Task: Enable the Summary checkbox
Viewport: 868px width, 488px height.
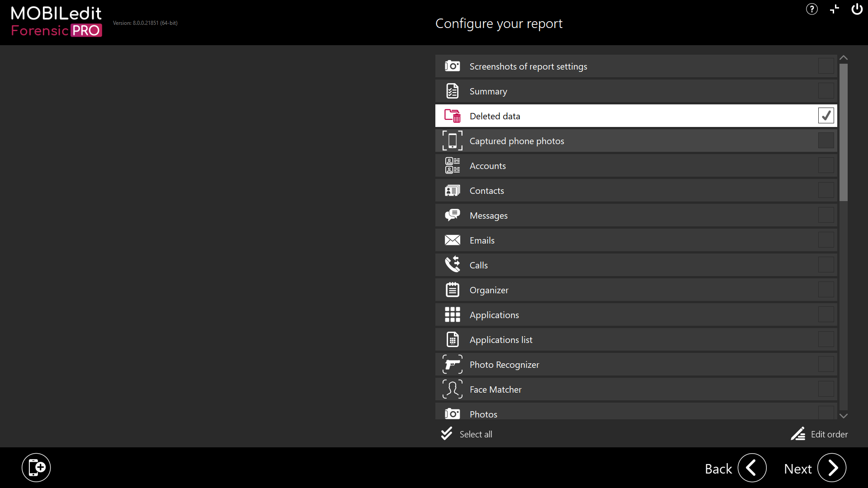Action: tap(826, 91)
